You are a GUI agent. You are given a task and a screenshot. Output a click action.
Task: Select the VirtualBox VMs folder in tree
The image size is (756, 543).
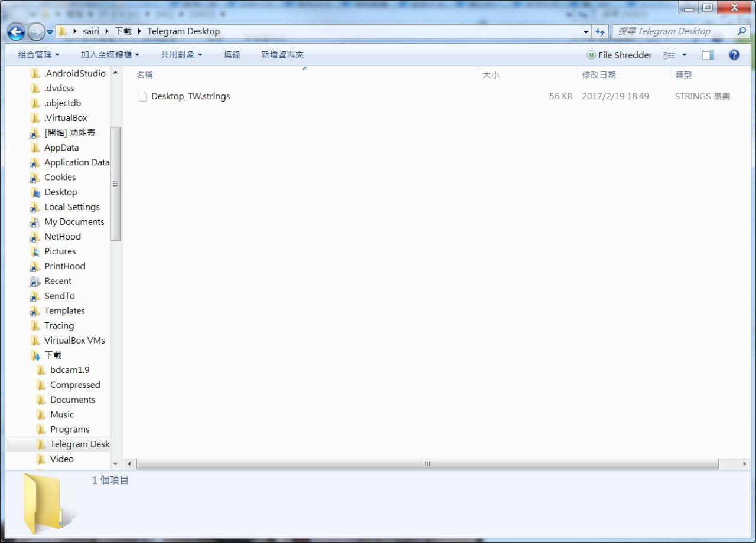(74, 341)
